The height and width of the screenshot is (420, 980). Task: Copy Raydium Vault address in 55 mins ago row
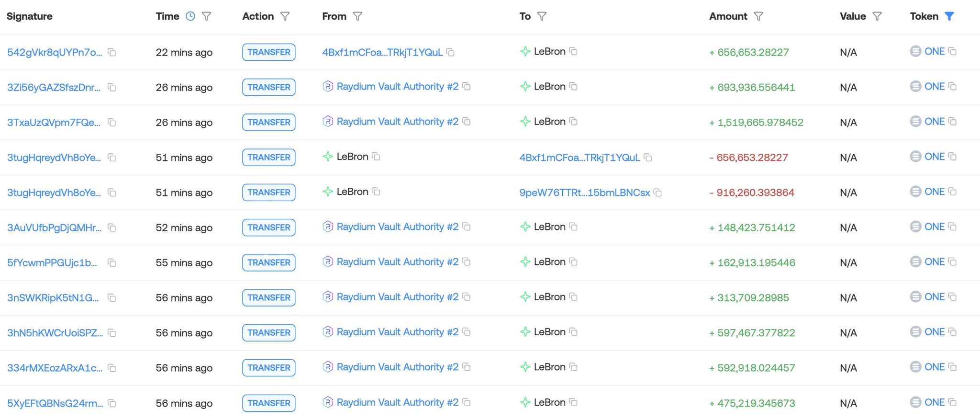pyautogui.click(x=467, y=261)
